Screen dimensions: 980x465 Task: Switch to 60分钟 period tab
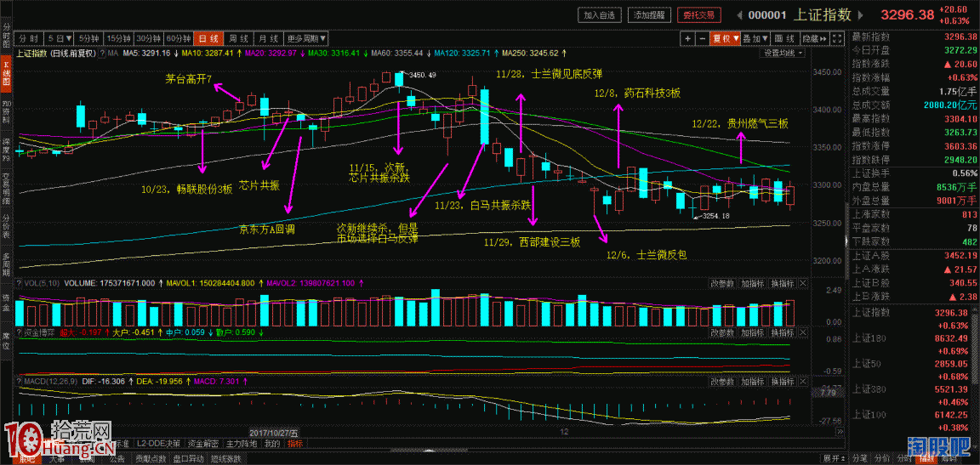[179, 39]
